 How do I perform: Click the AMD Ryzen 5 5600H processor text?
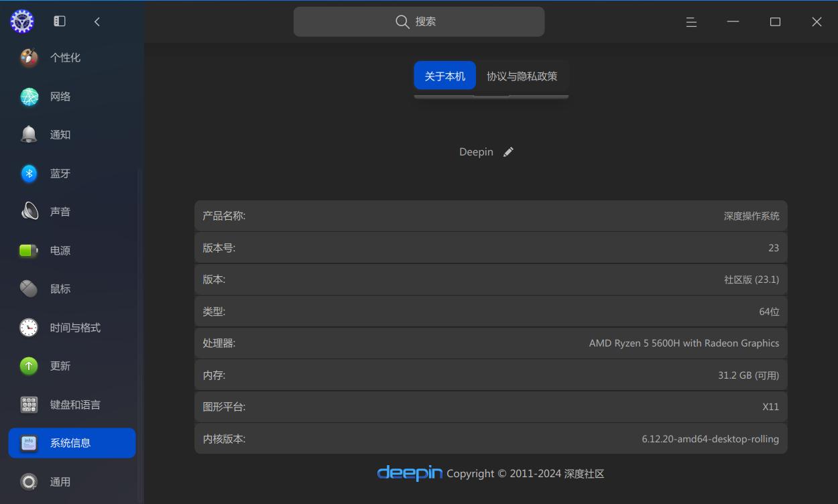click(684, 343)
